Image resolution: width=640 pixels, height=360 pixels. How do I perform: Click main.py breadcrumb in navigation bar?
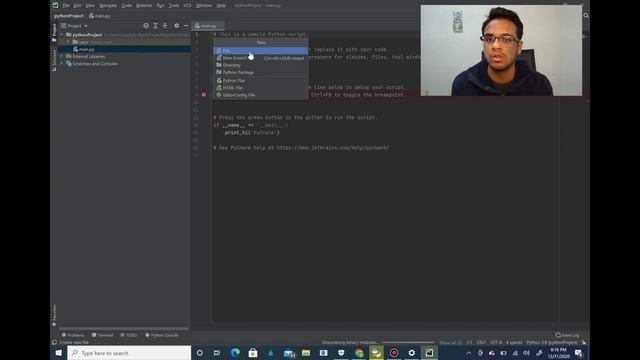100,16
